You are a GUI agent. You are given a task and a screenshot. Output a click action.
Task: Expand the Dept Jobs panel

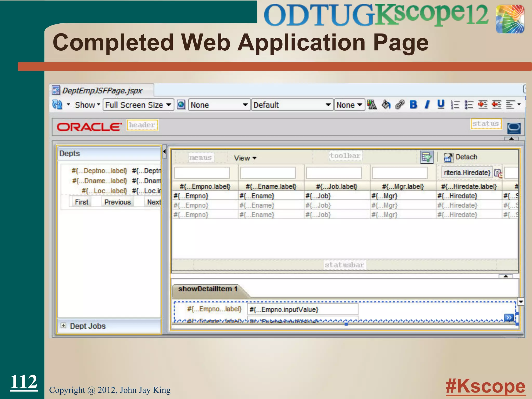63,325
